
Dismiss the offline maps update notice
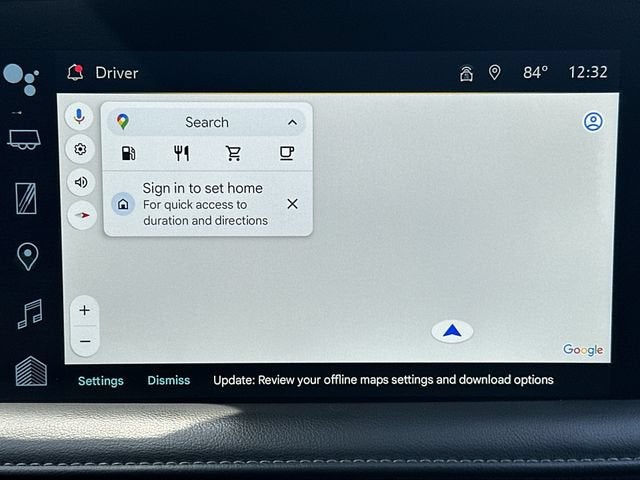pos(169,380)
